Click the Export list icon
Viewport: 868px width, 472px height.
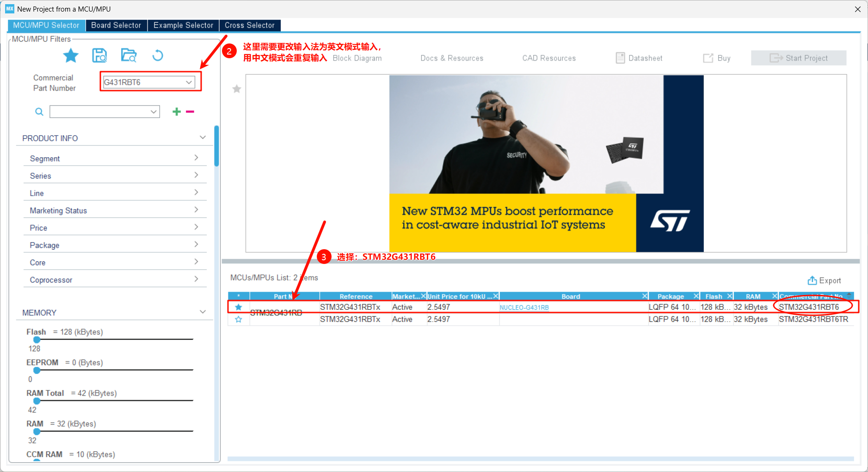812,281
